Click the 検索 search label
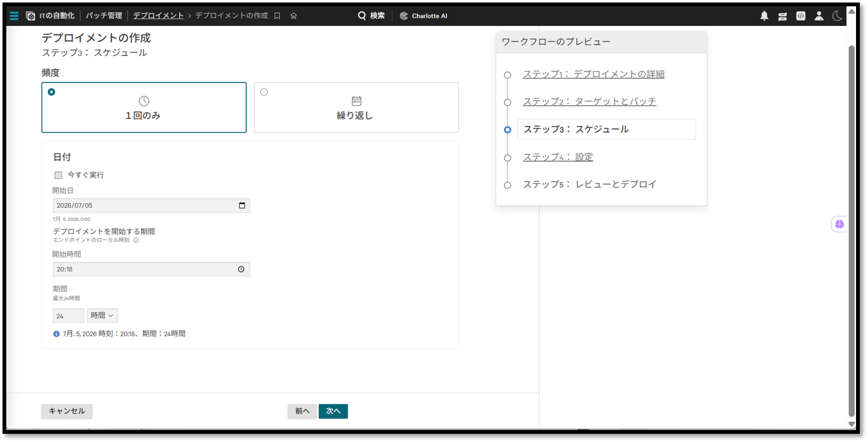 click(x=377, y=16)
